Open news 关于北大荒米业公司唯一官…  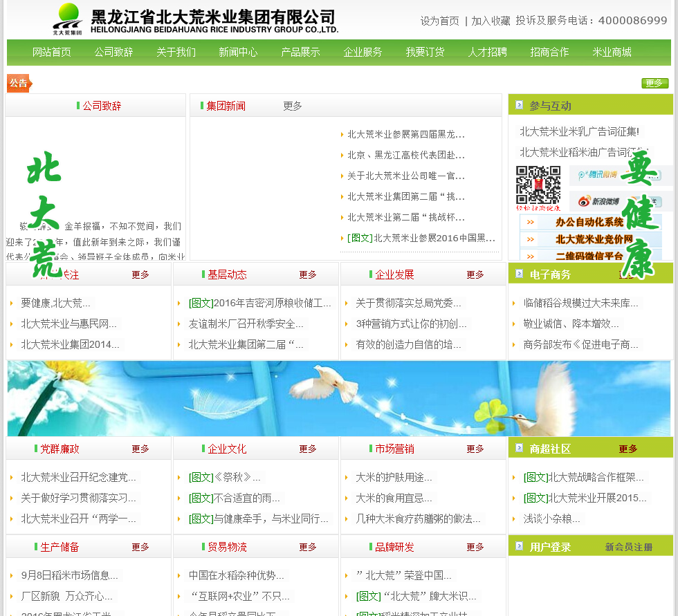[x=406, y=176]
